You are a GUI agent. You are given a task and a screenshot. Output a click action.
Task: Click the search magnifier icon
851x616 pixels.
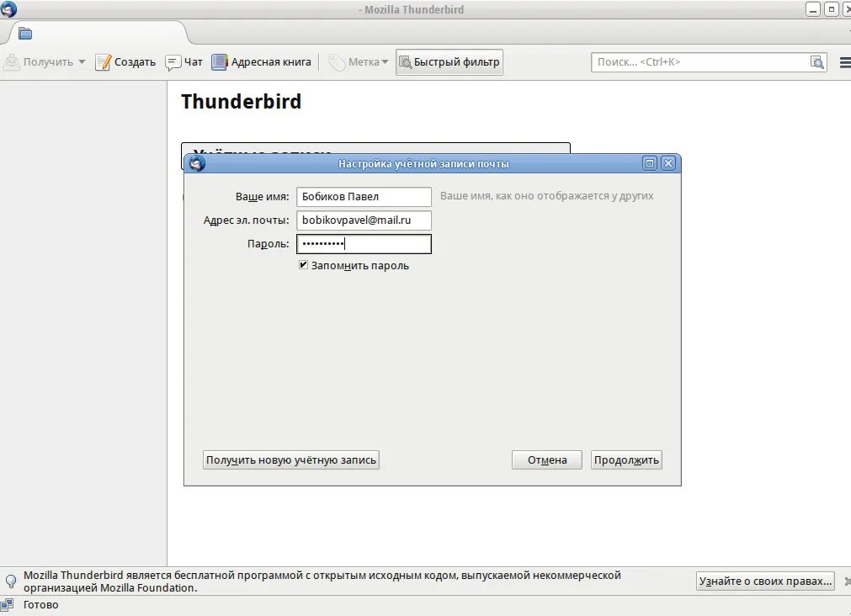pos(816,62)
